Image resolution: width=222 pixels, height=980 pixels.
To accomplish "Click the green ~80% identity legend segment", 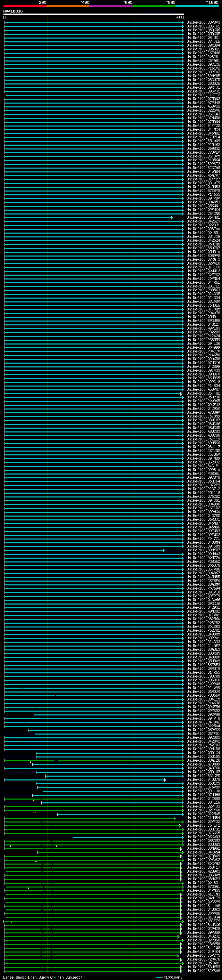I will click(x=154, y=6).
